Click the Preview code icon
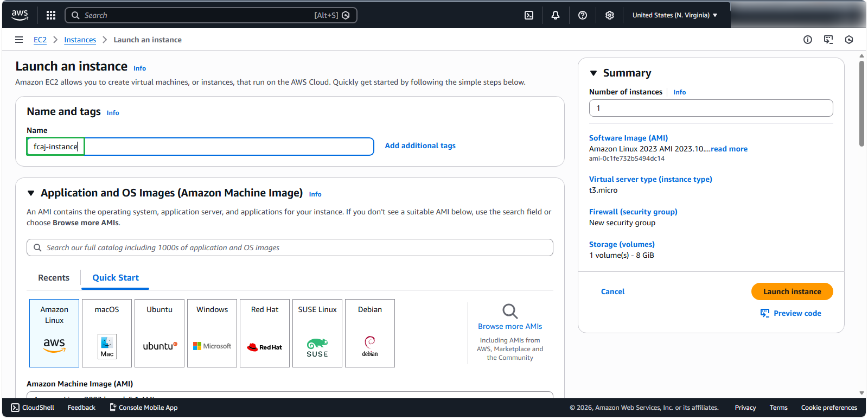 pos(765,313)
